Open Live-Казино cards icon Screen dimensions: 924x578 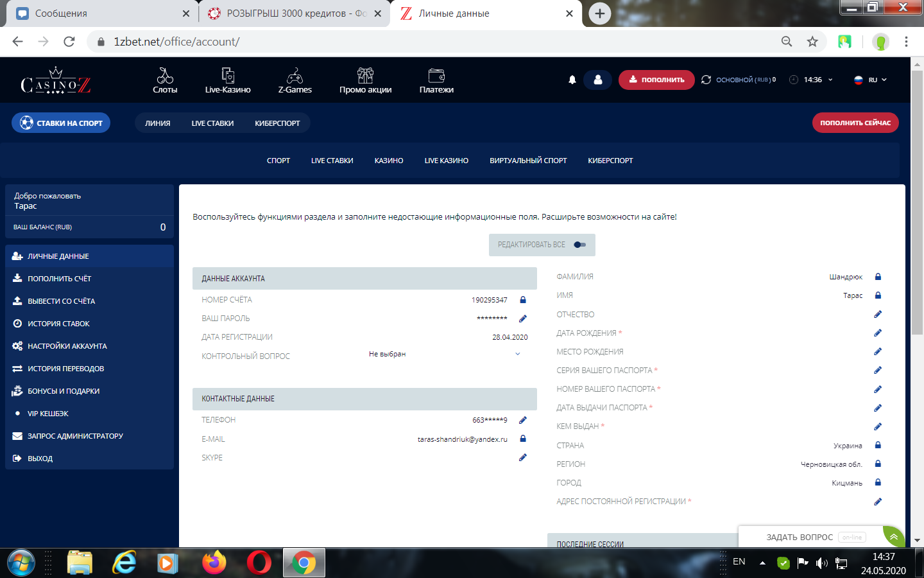point(228,76)
